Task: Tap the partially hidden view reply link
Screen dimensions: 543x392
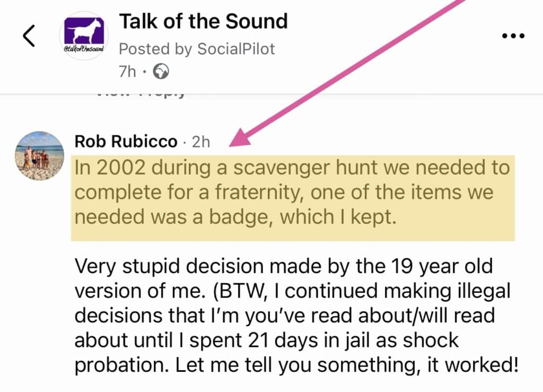Action: click(x=141, y=94)
